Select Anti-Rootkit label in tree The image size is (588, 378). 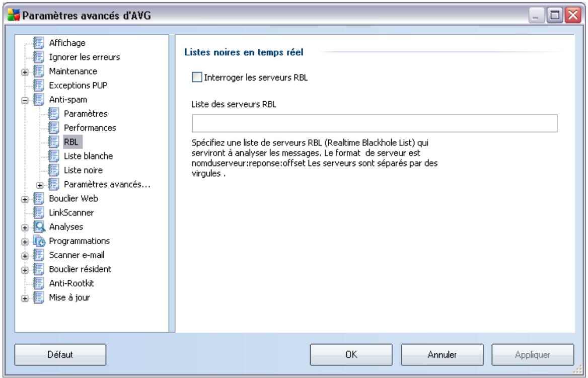click(71, 283)
